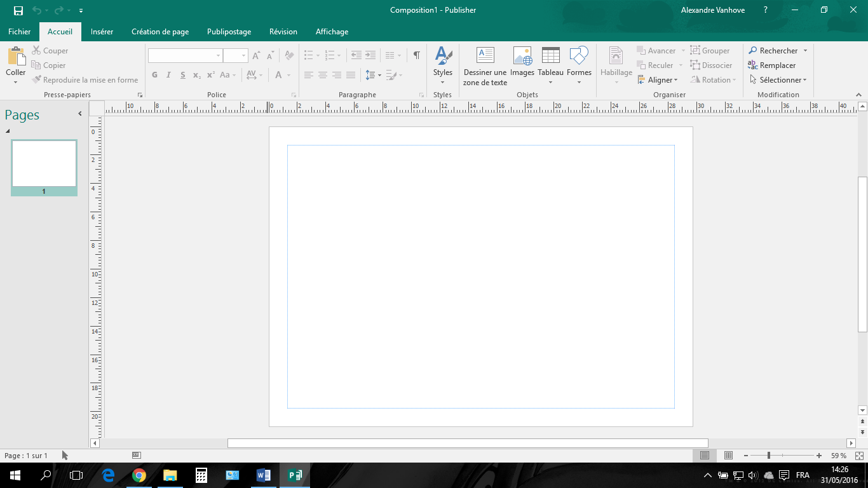Click the Remplacer button

tap(772, 65)
